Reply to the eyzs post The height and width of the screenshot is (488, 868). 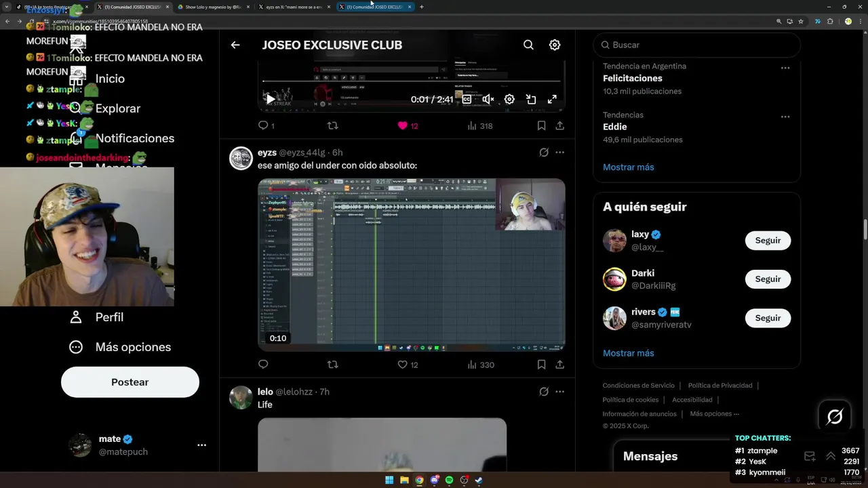[263, 365]
